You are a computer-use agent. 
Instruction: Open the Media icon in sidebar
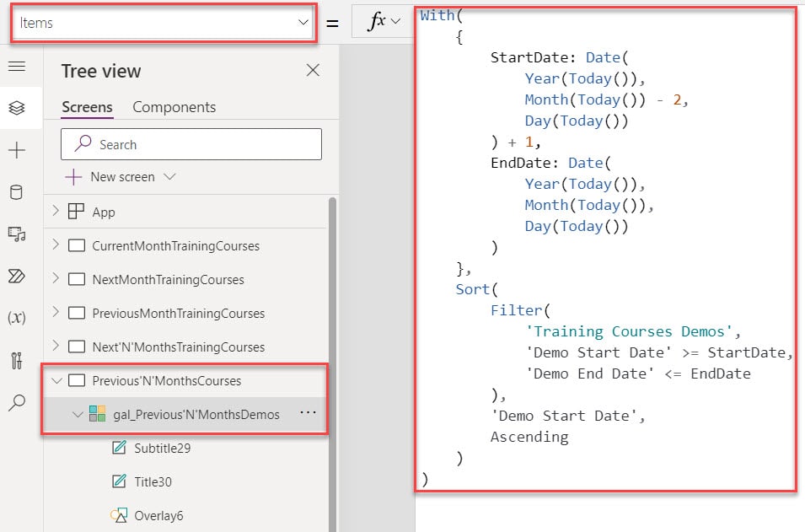point(16,234)
